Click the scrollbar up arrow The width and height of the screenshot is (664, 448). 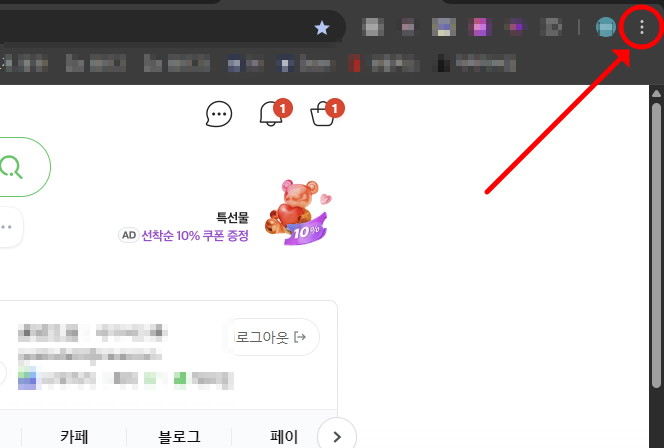click(656, 94)
